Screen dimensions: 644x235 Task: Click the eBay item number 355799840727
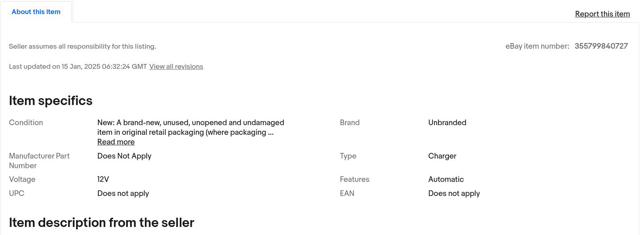[x=601, y=46]
